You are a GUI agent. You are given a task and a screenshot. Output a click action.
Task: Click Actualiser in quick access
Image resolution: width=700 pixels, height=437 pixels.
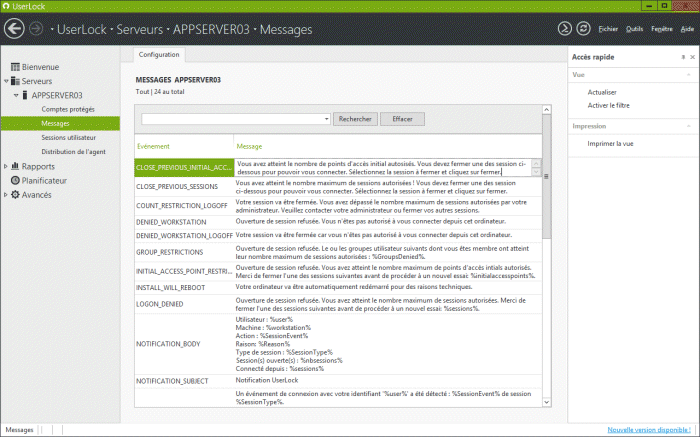602,92
